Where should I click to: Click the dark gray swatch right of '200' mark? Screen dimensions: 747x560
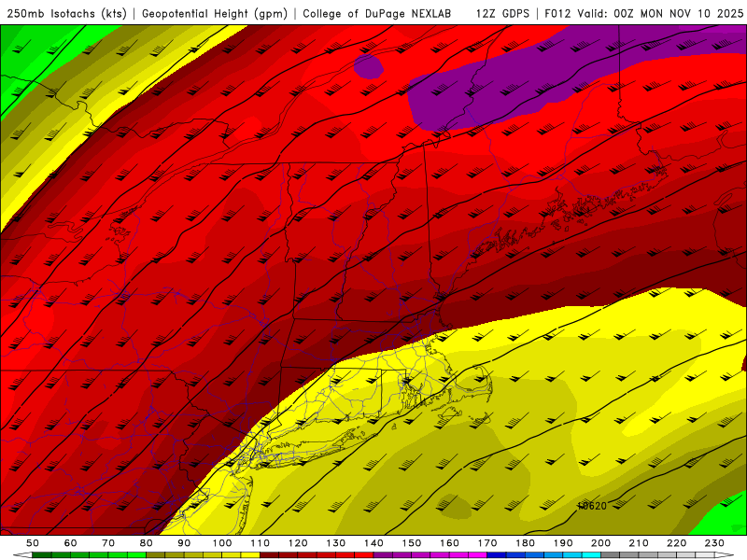coord(611,555)
